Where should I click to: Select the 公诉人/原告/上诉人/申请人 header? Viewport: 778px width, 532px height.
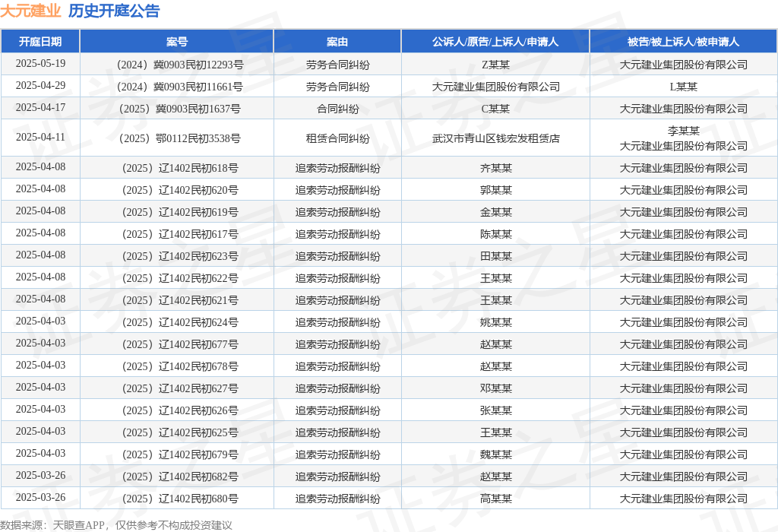495,42
